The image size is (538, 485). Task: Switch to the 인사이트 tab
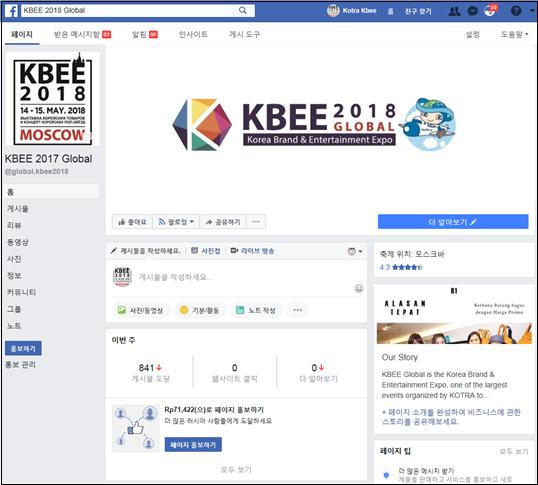[x=193, y=34]
